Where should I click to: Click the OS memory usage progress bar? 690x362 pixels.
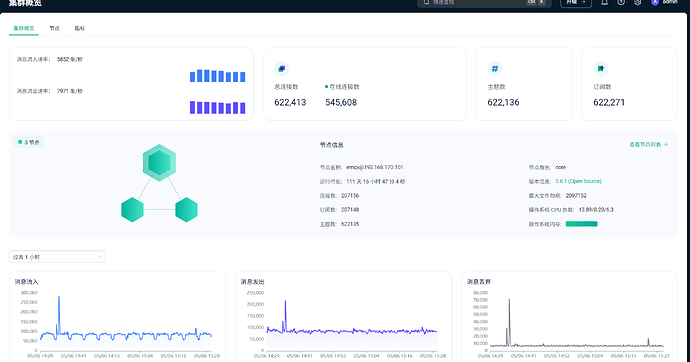tap(581, 224)
